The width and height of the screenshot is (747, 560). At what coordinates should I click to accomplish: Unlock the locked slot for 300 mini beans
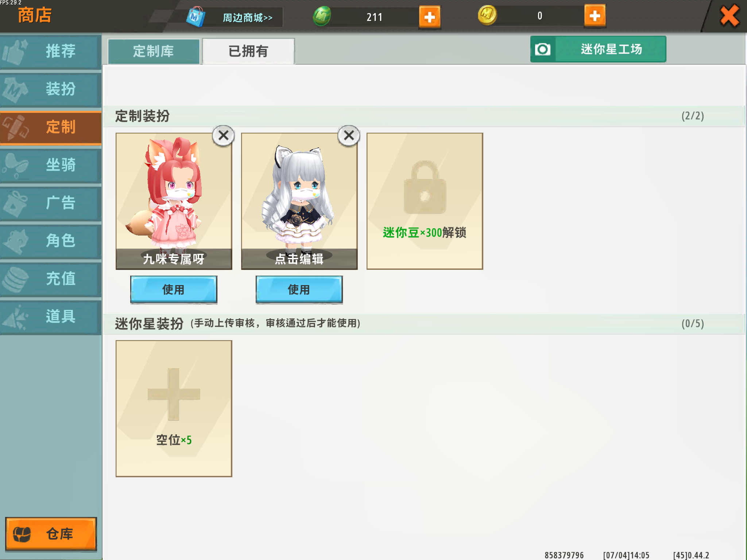[x=425, y=201]
